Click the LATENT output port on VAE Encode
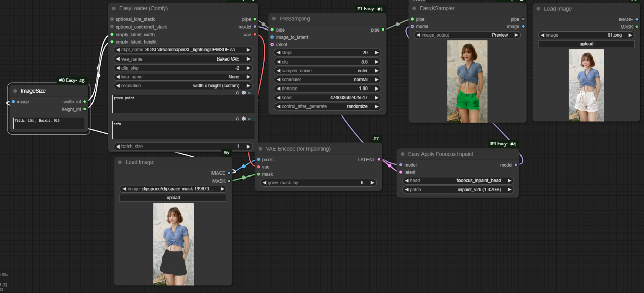644x293 pixels. coord(379,159)
